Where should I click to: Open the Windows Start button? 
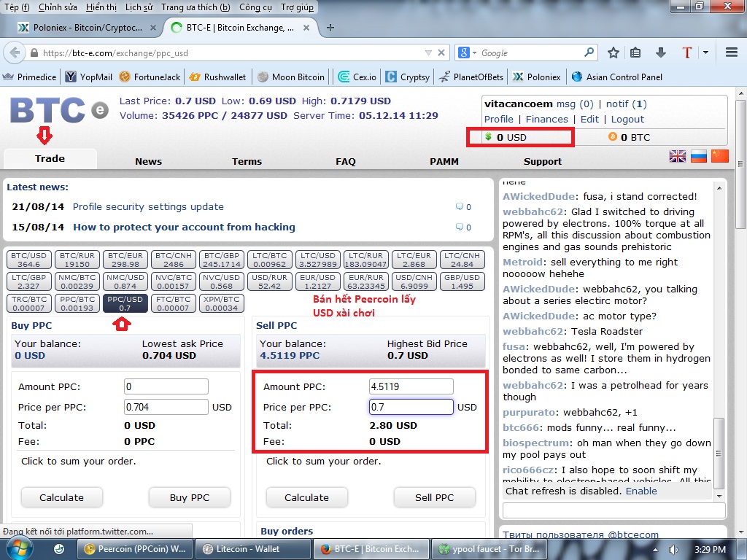click(19, 550)
